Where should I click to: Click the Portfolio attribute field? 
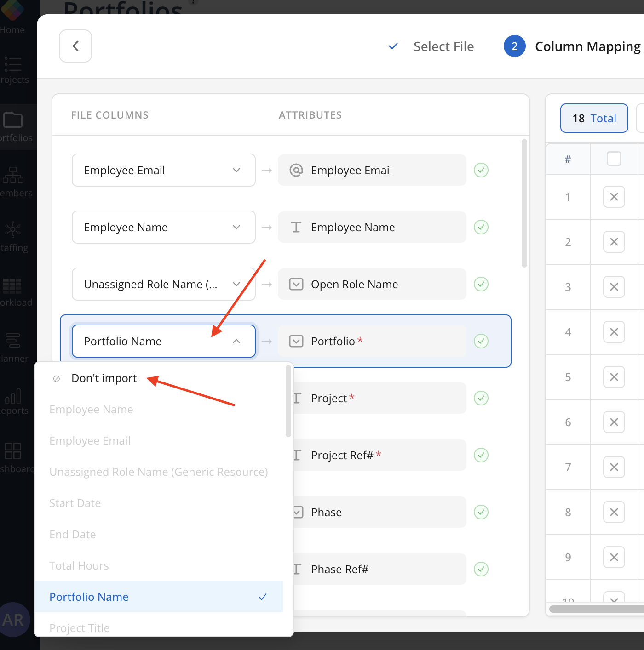tap(372, 341)
